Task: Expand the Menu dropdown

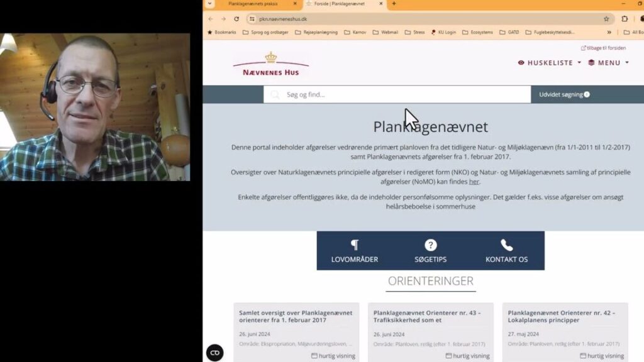Action: pos(609,63)
